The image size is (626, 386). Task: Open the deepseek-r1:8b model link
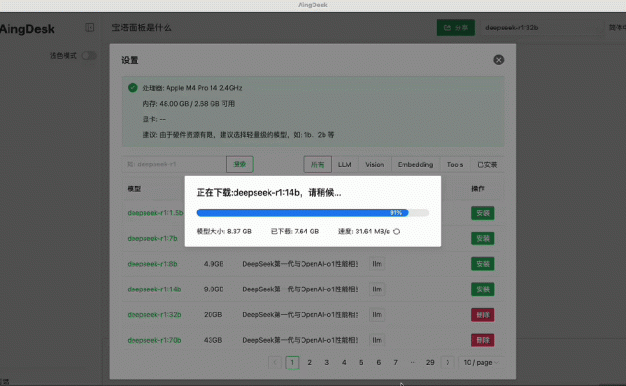click(x=152, y=264)
